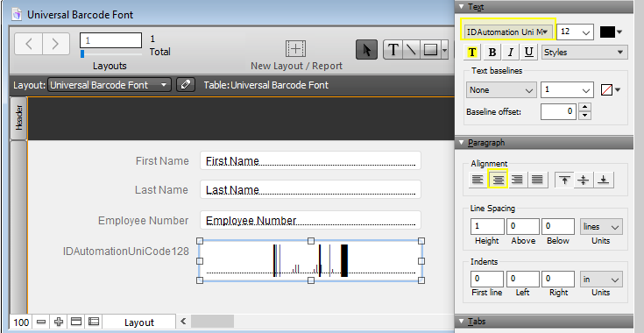Increase baseline offset with up stepper
Screen dimensions: 644x333
(585, 108)
